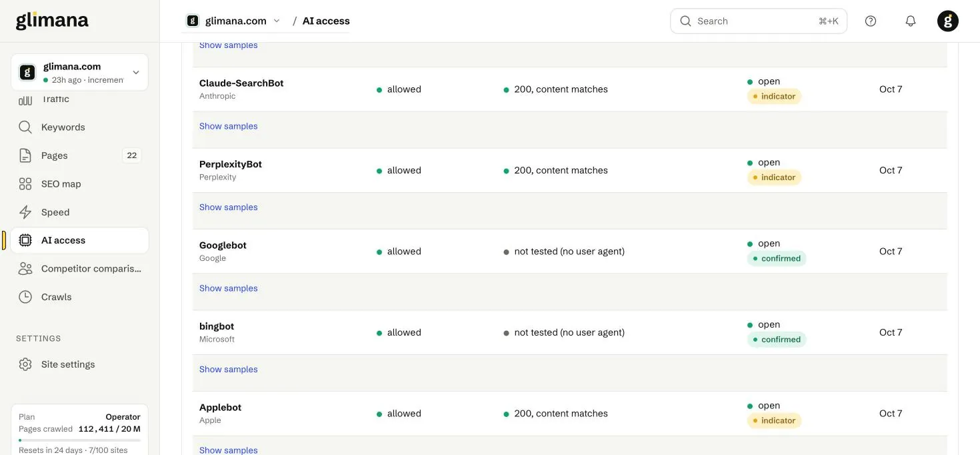Click the glimana logo
Image resolution: width=980 pixels, height=455 pixels.
[52, 21]
